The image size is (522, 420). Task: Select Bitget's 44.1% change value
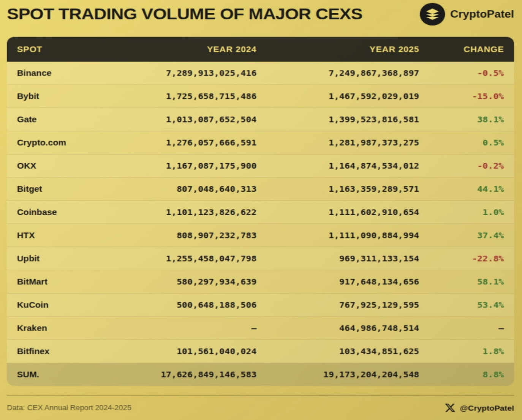pyautogui.click(x=490, y=189)
